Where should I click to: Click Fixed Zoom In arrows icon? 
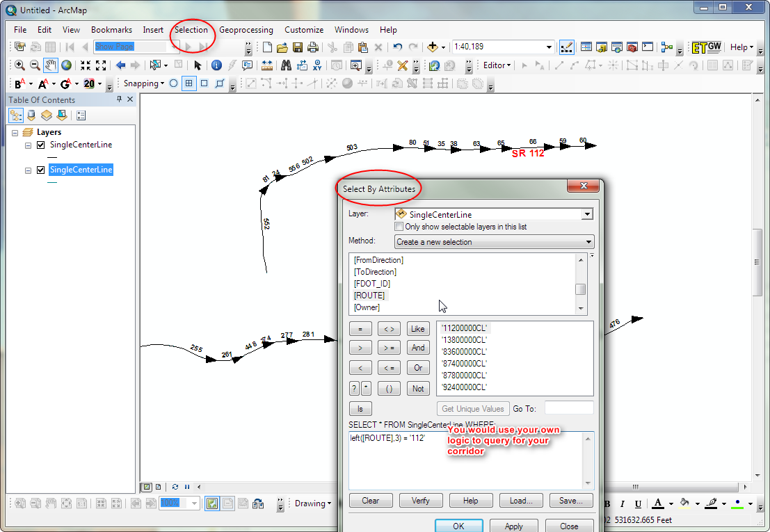click(86, 65)
